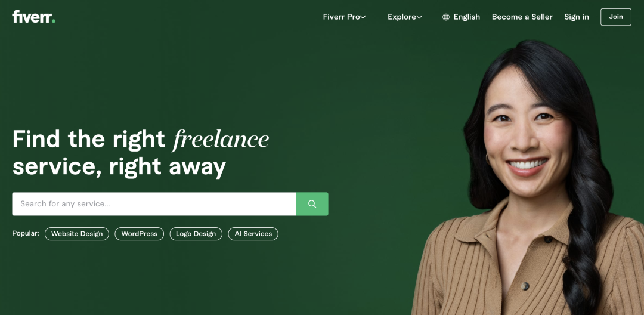
Task: Expand the Explore chevron arrow
Action: (419, 17)
